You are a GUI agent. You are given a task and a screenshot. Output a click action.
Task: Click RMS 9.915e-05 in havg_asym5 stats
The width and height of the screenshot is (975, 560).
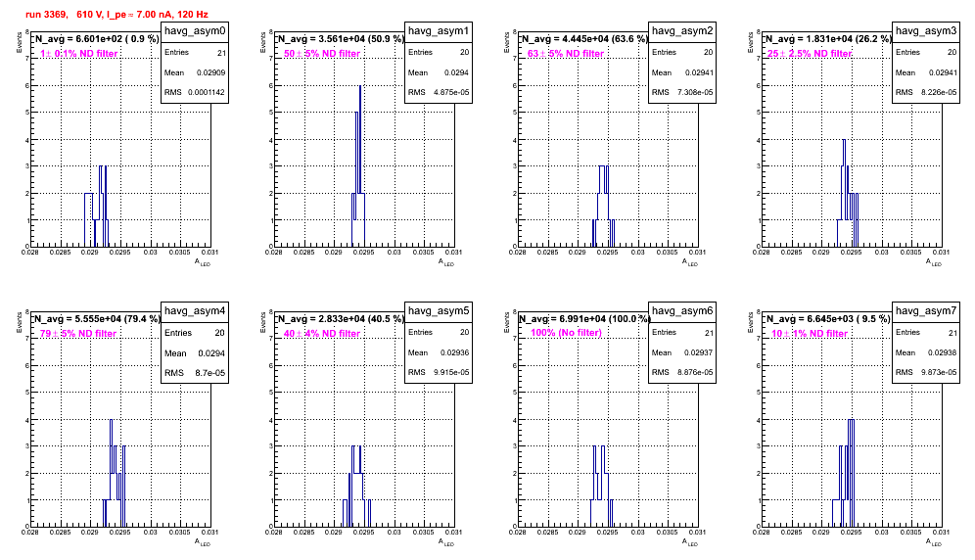pyautogui.click(x=439, y=372)
